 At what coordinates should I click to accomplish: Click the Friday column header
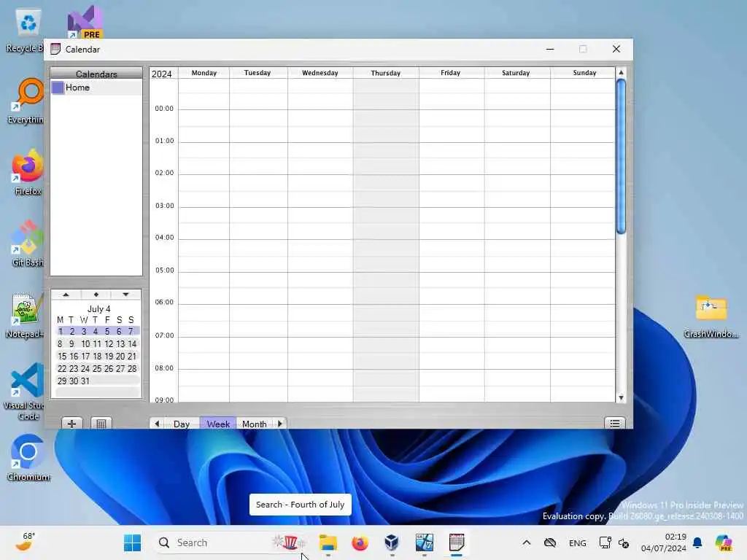coord(451,73)
